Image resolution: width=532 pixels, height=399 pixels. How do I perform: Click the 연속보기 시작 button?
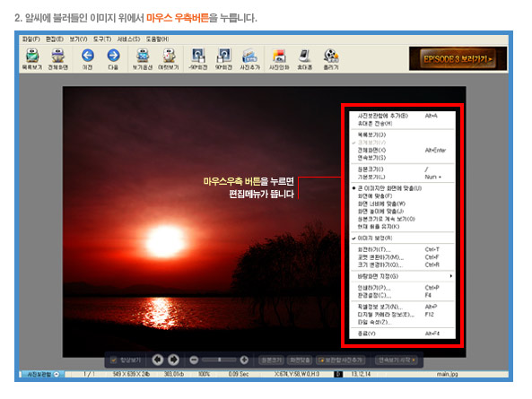(397, 360)
